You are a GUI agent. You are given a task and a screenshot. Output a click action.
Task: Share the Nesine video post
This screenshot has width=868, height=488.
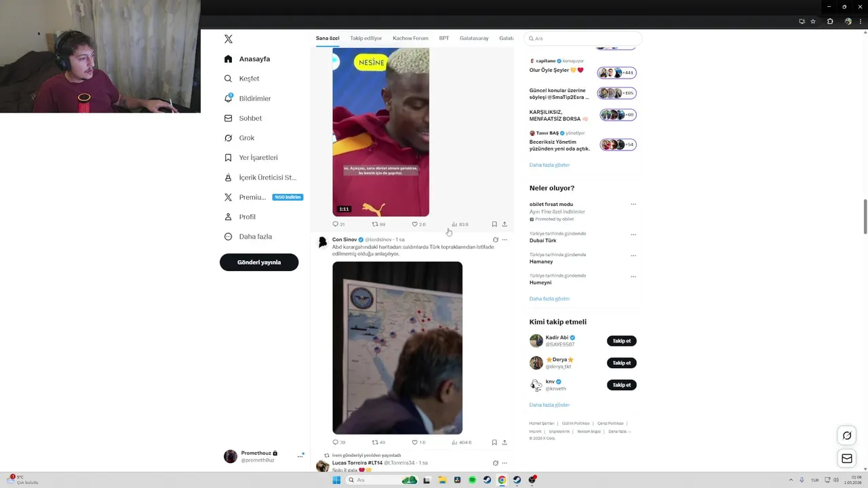[505, 224]
